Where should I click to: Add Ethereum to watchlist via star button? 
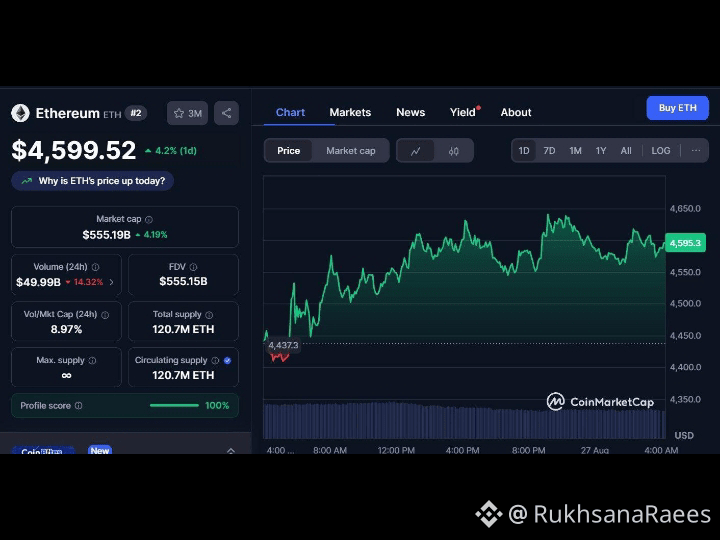[187, 113]
